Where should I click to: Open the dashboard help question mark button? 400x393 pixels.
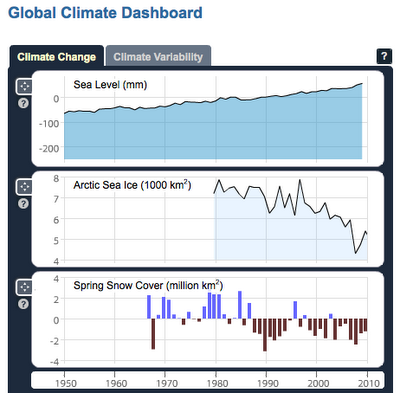(384, 56)
